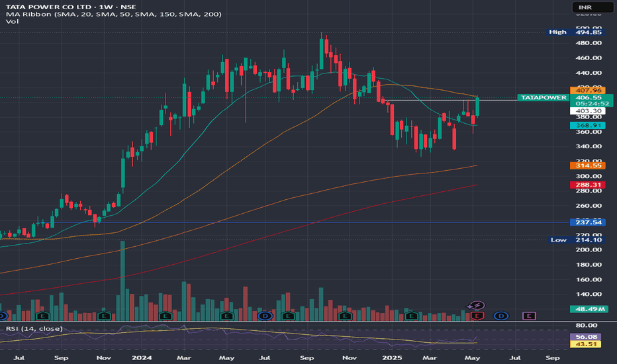This screenshot has width=617, height=364.
Task: Click the red 288.31 SMA value label
Action: (588, 185)
